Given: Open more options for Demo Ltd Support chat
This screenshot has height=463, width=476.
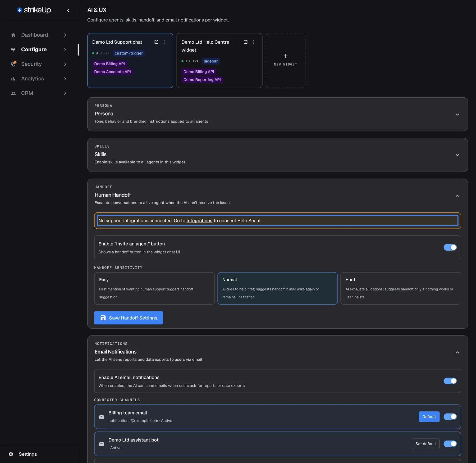Looking at the screenshot, I should point(164,42).
